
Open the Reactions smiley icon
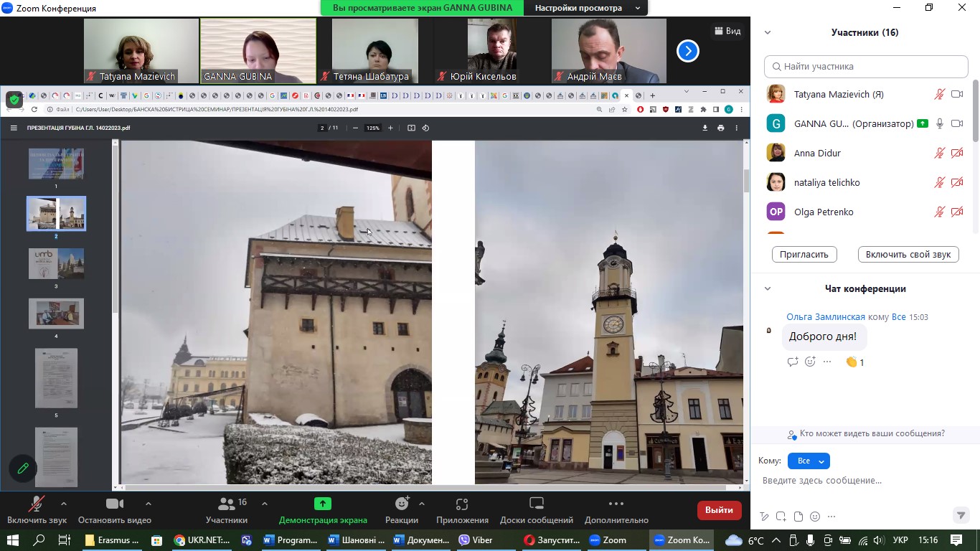pyautogui.click(x=402, y=504)
